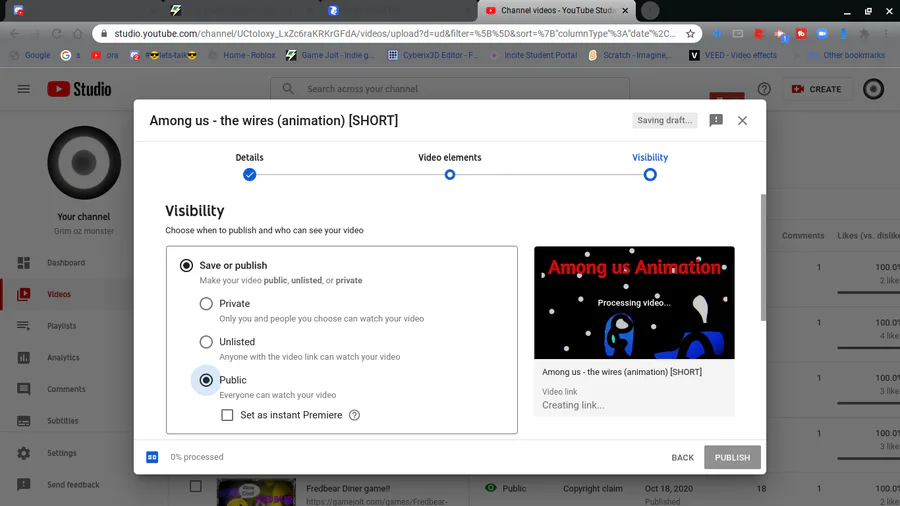Image resolution: width=900 pixels, height=506 pixels.
Task: Open a new browser tab with plus
Action: (650, 10)
